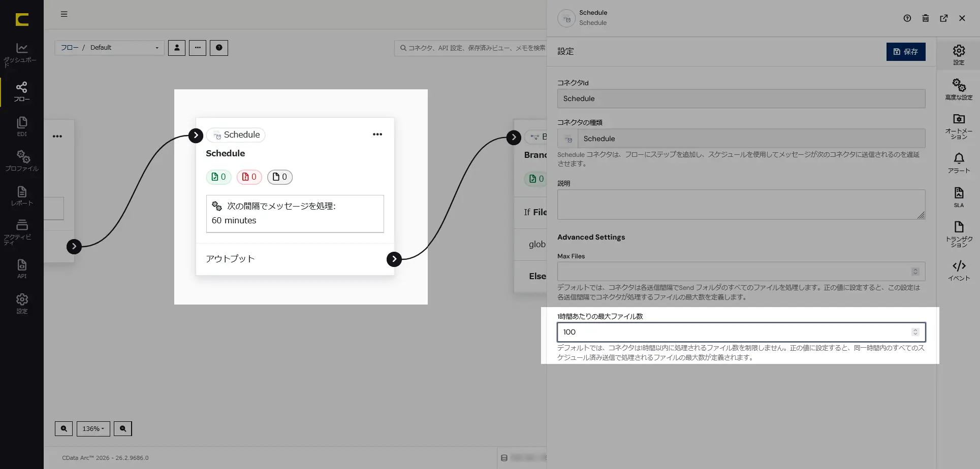Screen dimensions: 980x469
Task: Click the help question-mark toolbar button
Action: tap(219, 48)
